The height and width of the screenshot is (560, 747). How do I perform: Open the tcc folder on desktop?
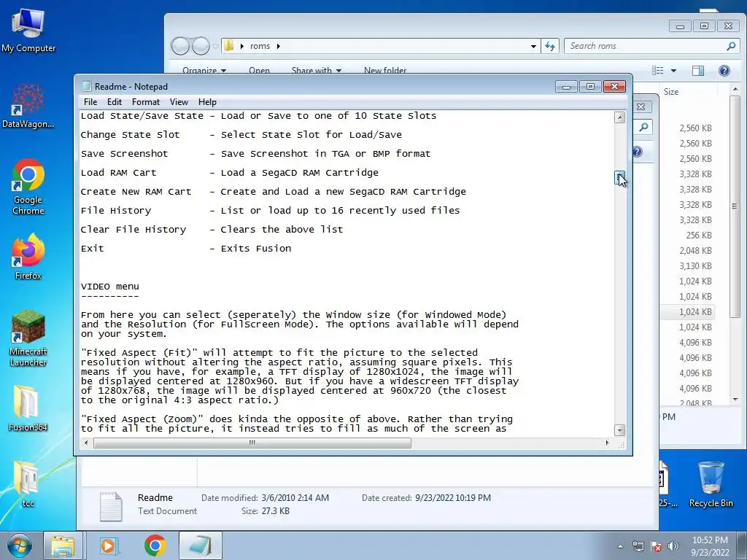[28, 484]
